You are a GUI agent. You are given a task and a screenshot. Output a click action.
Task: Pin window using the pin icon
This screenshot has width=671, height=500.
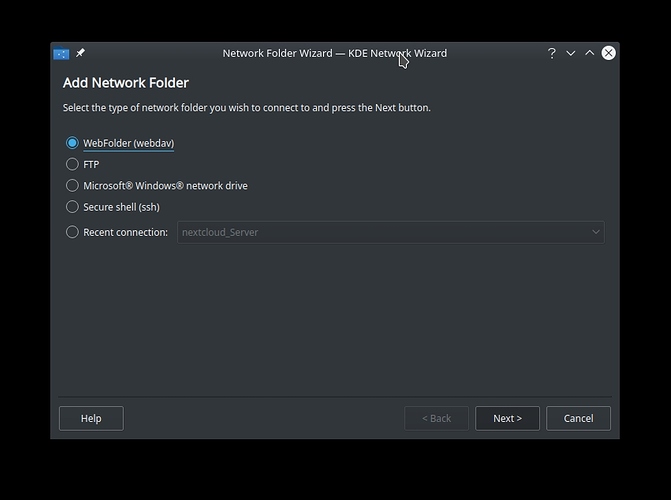tap(80, 53)
